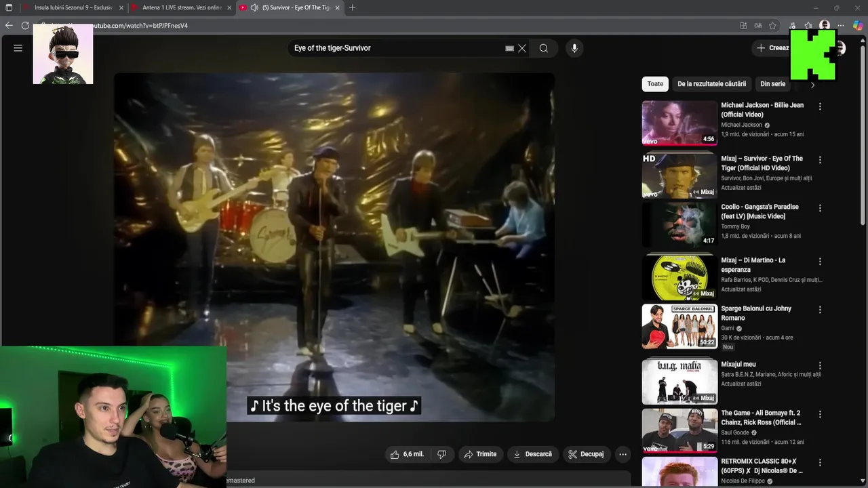The image size is (868, 488).
Task: Open options menu for Sparge Balonul video
Action: (x=820, y=309)
